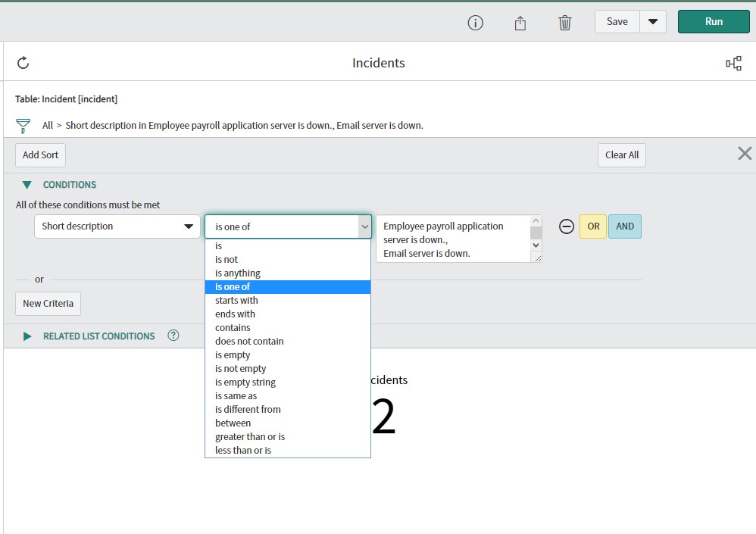Screen dimensions: 756x534
Task: Select 'is empty' operator option
Action: point(288,354)
